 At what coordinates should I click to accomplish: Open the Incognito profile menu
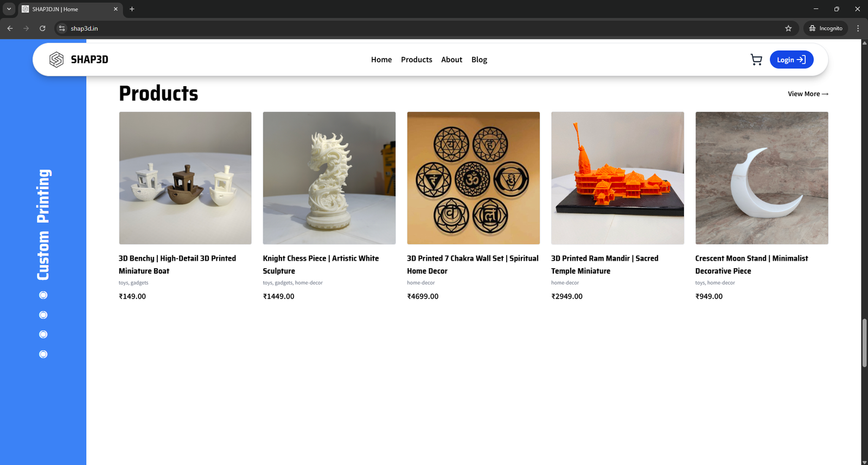point(826,28)
